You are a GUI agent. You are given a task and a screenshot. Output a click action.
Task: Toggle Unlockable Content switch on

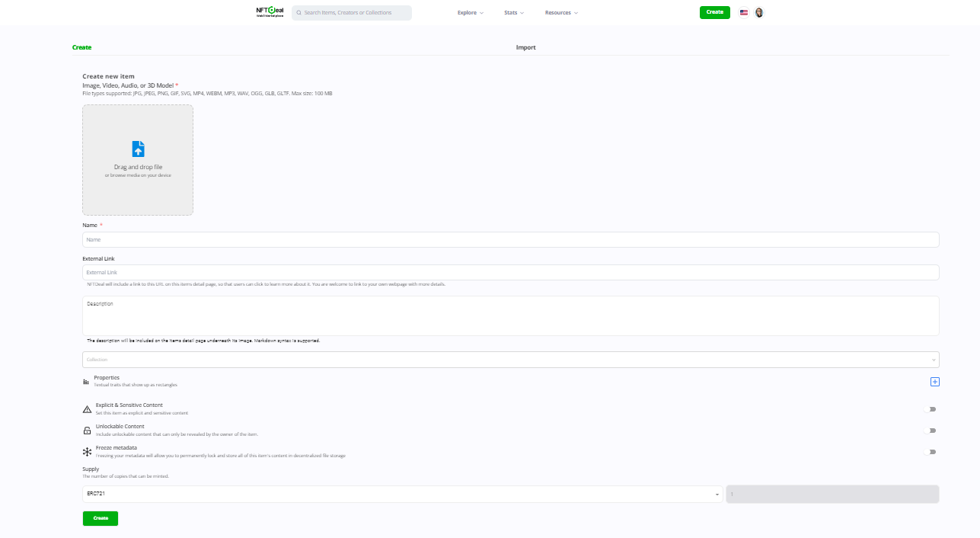(931, 431)
